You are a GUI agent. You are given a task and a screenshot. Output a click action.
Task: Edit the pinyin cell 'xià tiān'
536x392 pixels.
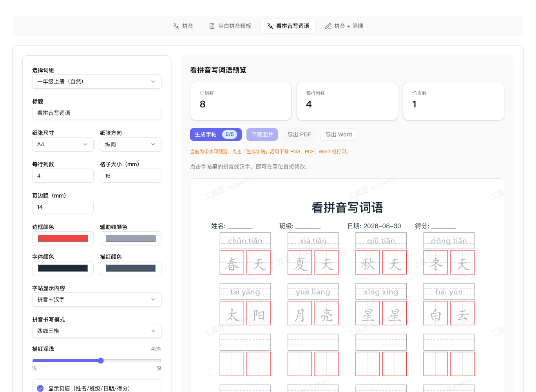pos(313,241)
